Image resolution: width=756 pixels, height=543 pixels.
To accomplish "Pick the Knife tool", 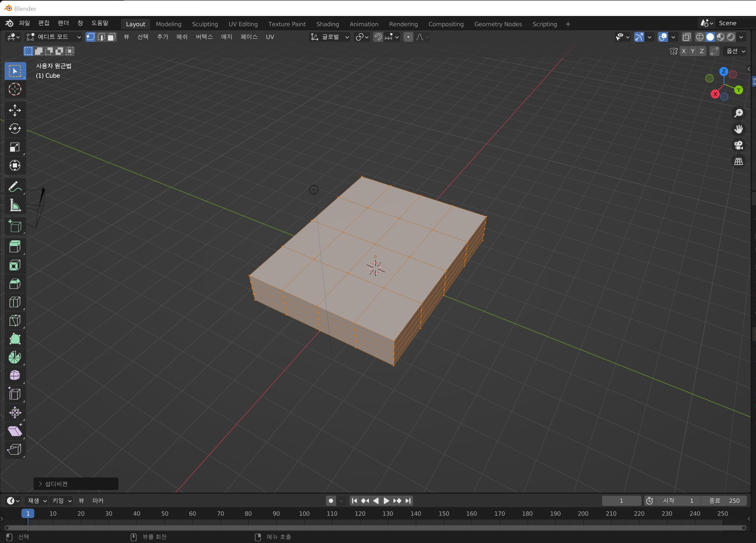I will pyautogui.click(x=15, y=320).
